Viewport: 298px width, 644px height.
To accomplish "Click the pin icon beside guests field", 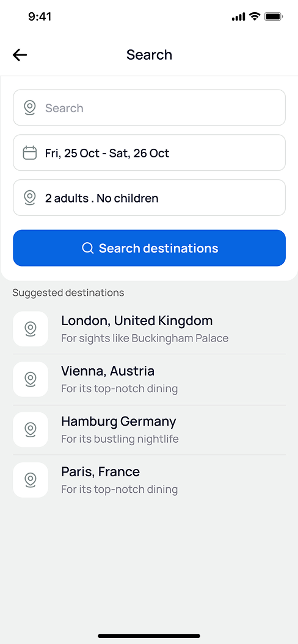I will pyautogui.click(x=29, y=198).
